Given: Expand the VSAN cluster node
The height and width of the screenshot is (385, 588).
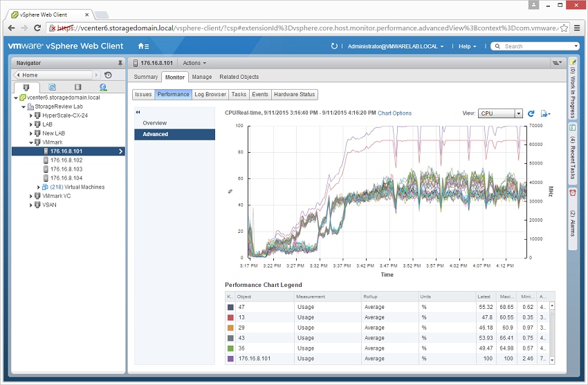Looking at the screenshot, I should point(31,205).
